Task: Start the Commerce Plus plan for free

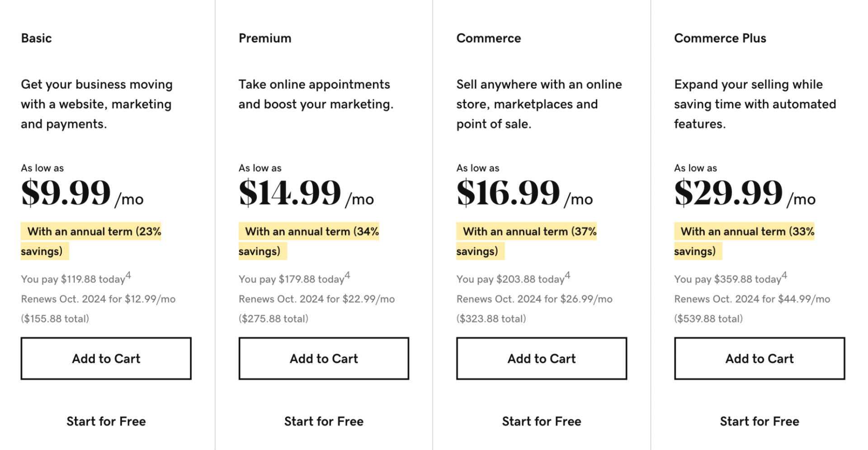Action: 759,421
